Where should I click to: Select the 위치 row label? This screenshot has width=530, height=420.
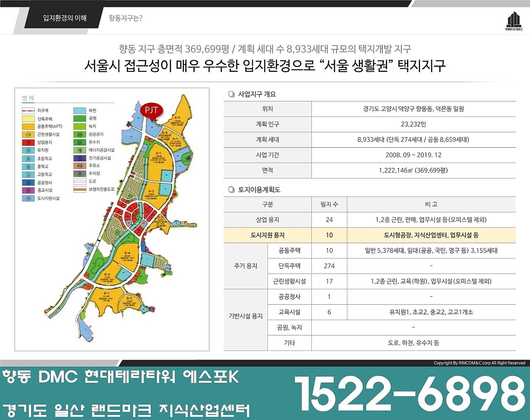(x=267, y=109)
